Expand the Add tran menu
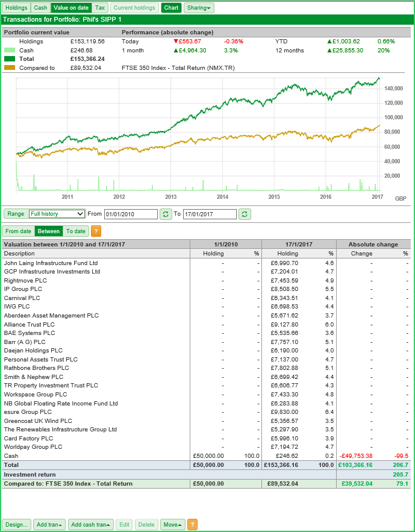Image resolution: width=415 pixels, height=532 pixels. click(x=49, y=525)
